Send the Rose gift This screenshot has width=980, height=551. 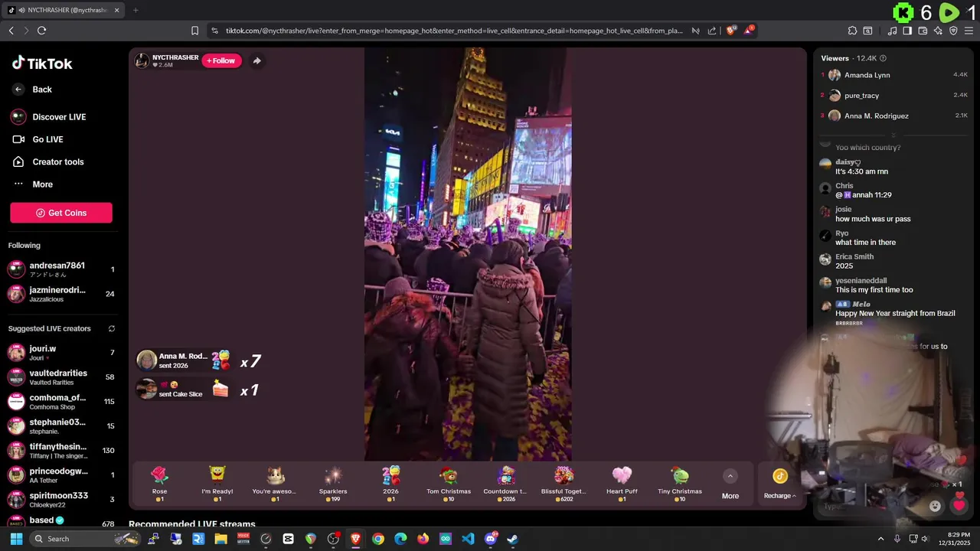[159, 484]
